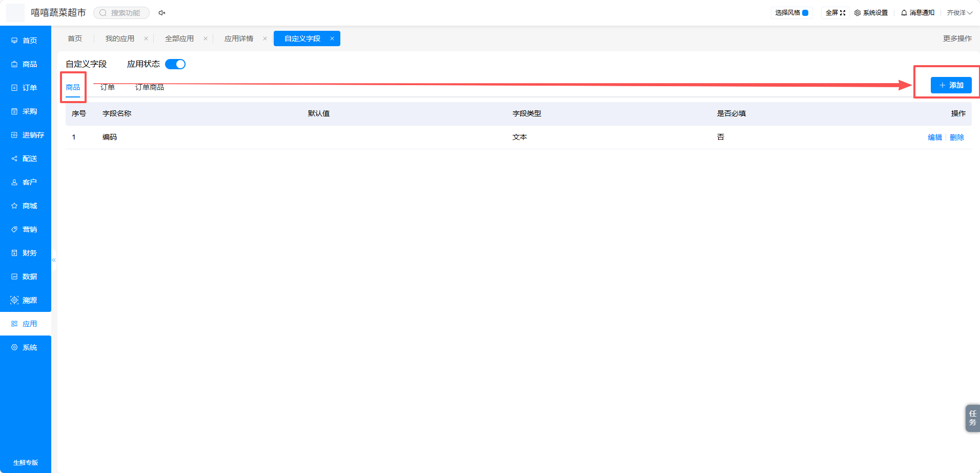This screenshot has height=473, width=980.
Task: Open 溯源 sidebar section
Action: 25,300
